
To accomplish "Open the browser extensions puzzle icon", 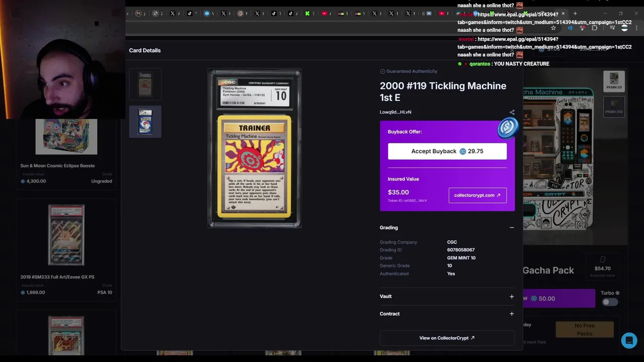I will coord(594,28).
